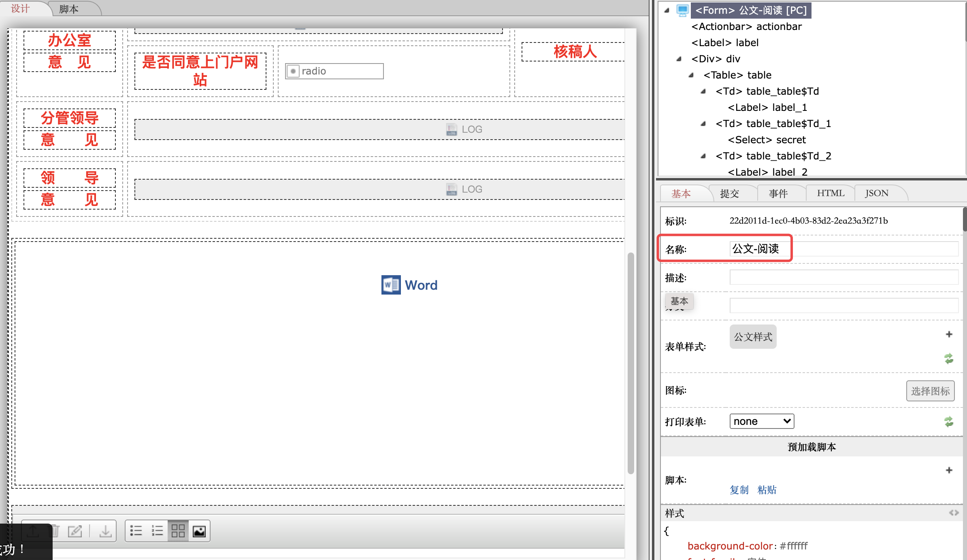The image size is (967, 560).
Task: Click the 选择图标 button
Action: pos(930,391)
